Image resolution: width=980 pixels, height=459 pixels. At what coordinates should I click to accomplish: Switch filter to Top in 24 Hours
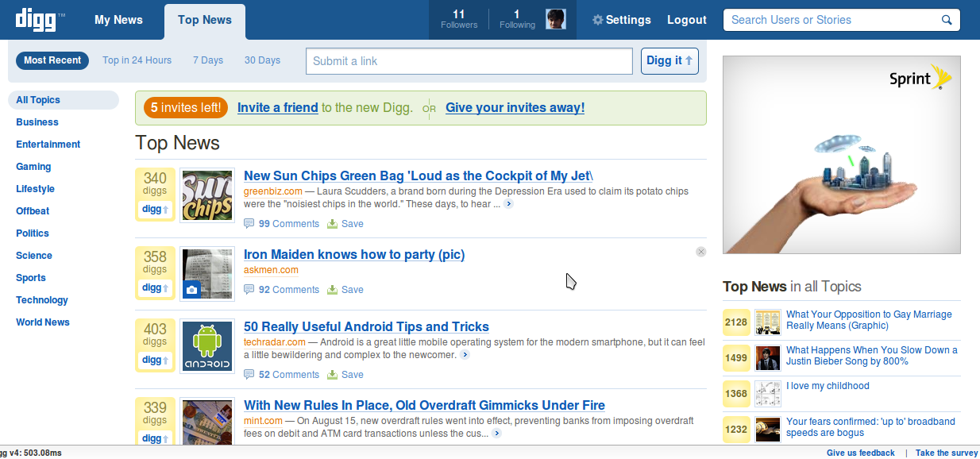[137, 60]
